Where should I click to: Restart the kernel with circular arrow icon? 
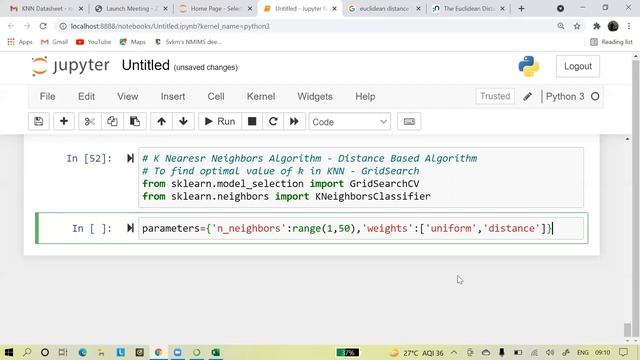(x=273, y=122)
